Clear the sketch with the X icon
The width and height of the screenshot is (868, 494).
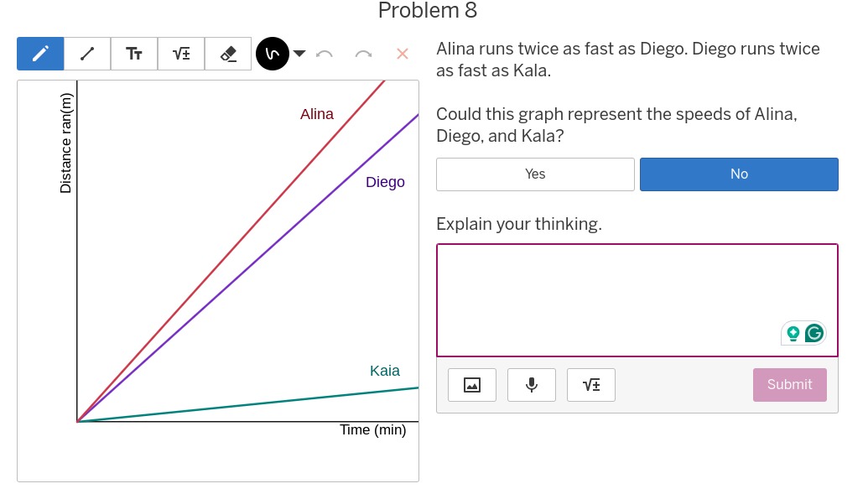403,55
